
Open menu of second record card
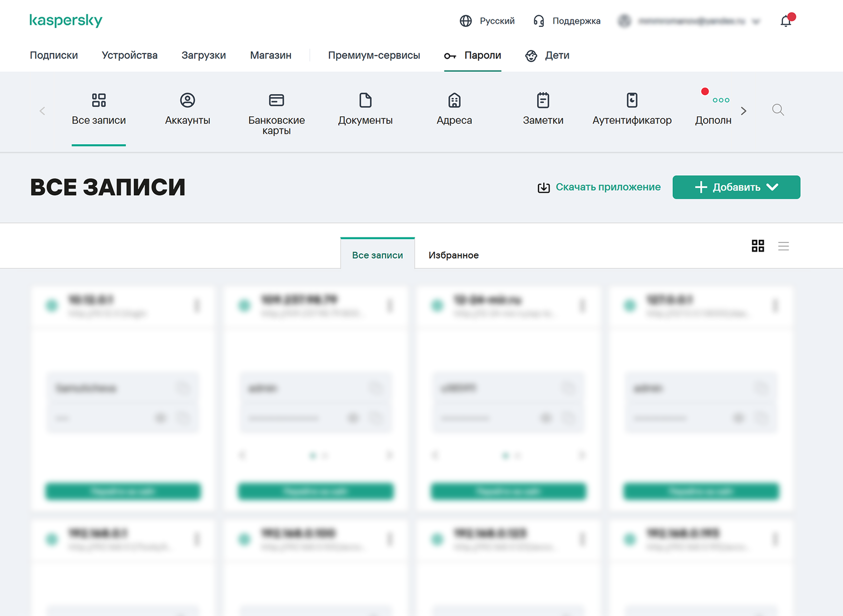(x=390, y=305)
